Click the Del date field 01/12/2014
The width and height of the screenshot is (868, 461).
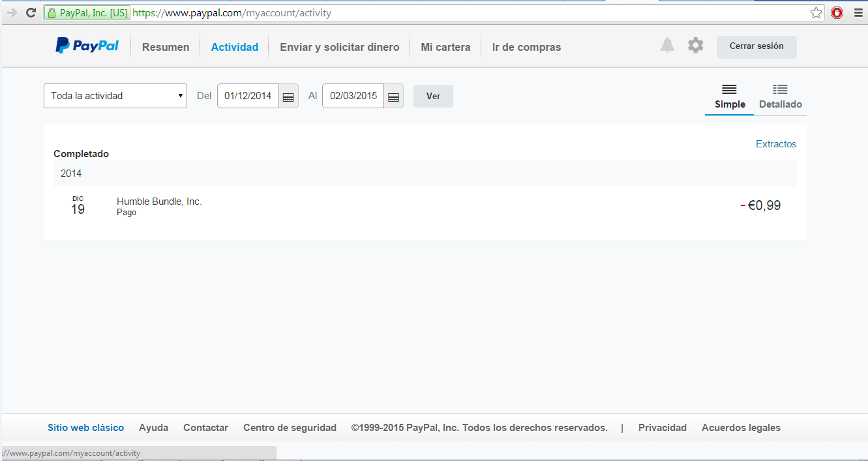coord(248,96)
